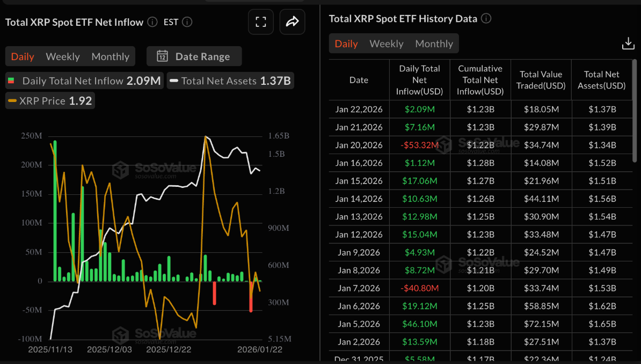Click the info icon next to Total XRP Spot ETF Net Inflow
641x364 pixels.
[x=152, y=22]
